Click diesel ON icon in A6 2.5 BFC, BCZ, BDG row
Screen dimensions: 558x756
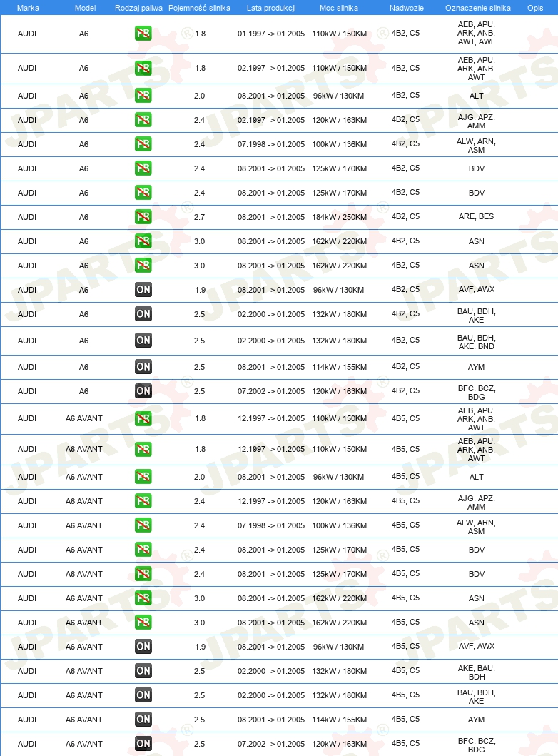point(143,390)
